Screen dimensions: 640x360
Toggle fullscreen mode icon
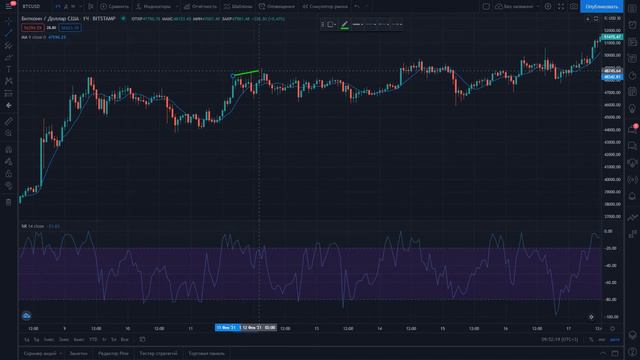click(561, 6)
